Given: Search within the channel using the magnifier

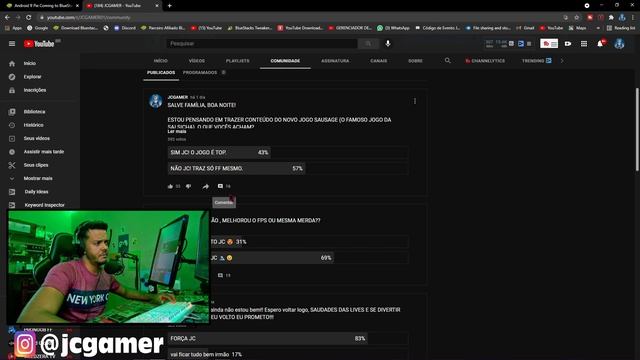Looking at the screenshot, I should tap(448, 60).
